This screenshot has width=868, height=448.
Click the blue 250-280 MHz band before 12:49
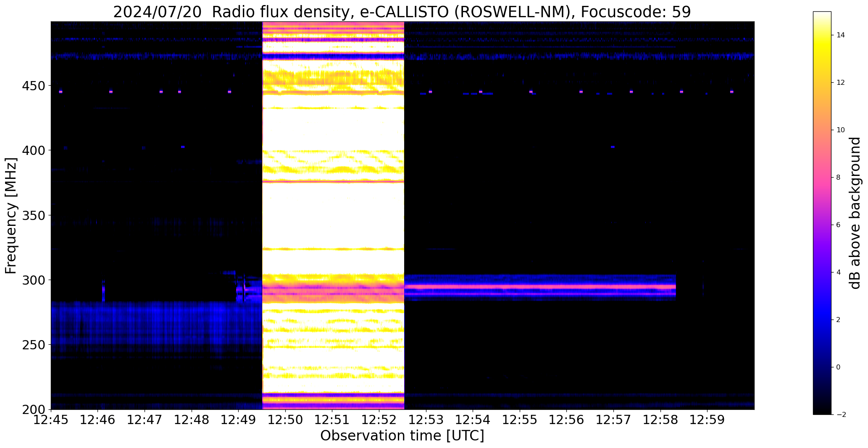(x=156, y=323)
